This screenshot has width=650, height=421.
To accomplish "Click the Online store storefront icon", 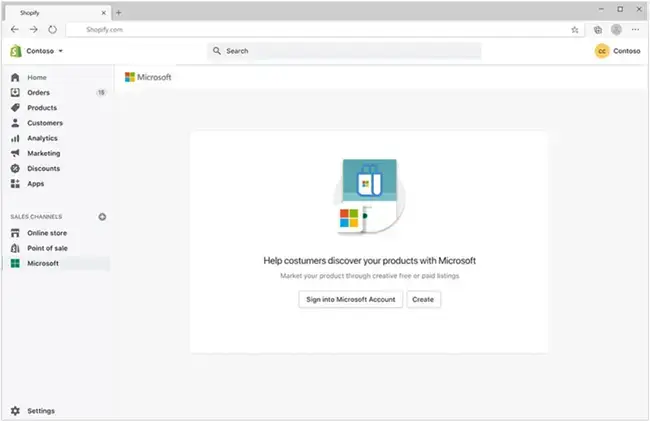I will 15,233.
